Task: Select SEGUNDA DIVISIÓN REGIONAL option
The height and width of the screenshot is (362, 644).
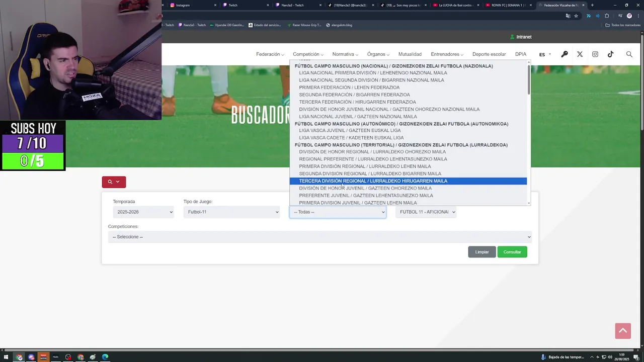Action: point(408,173)
